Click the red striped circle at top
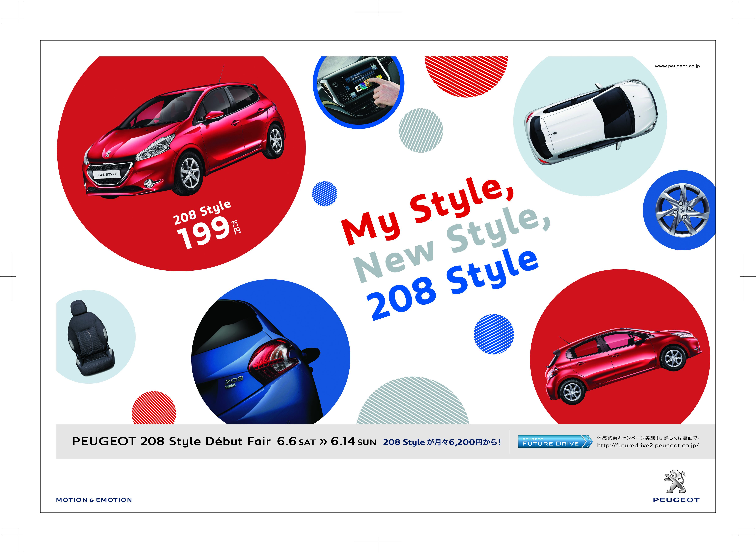The height and width of the screenshot is (553, 756). (x=466, y=77)
